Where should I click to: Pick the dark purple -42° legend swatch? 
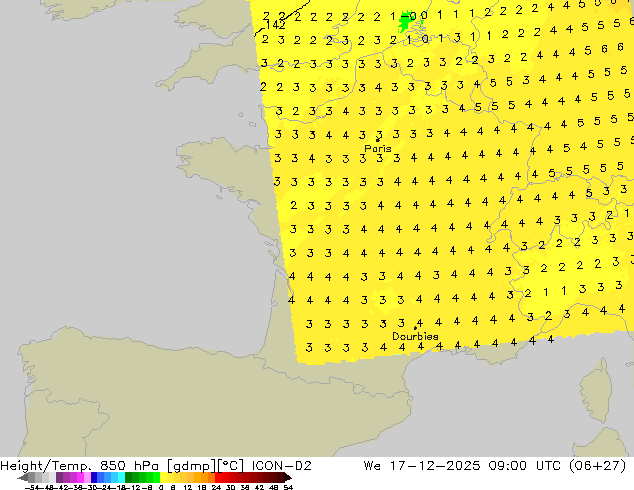pyautogui.click(x=59, y=477)
